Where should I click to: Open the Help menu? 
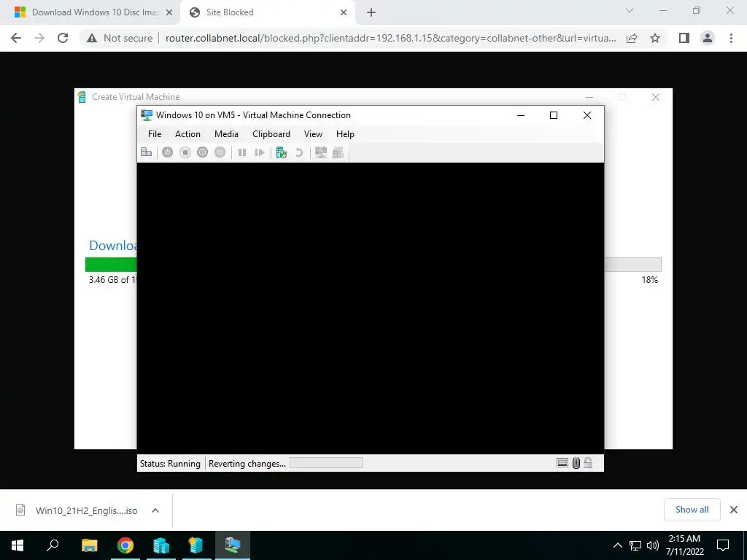click(x=345, y=134)
